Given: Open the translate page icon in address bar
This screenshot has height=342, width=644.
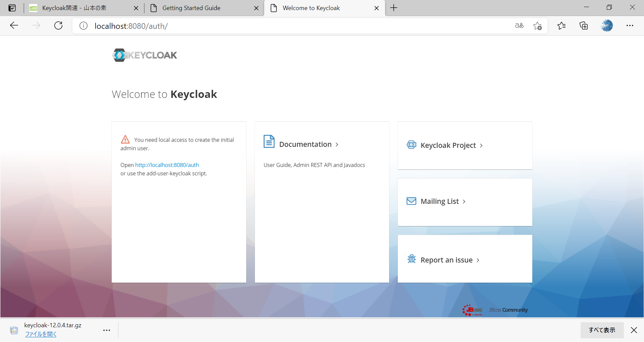Looking at the screenshot, I should [519, 25].
